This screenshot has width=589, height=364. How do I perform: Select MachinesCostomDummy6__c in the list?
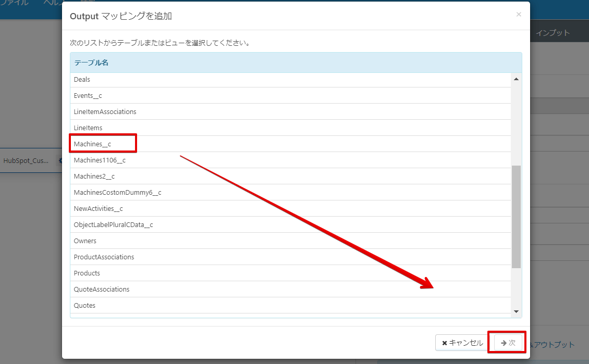click(290, 193)
